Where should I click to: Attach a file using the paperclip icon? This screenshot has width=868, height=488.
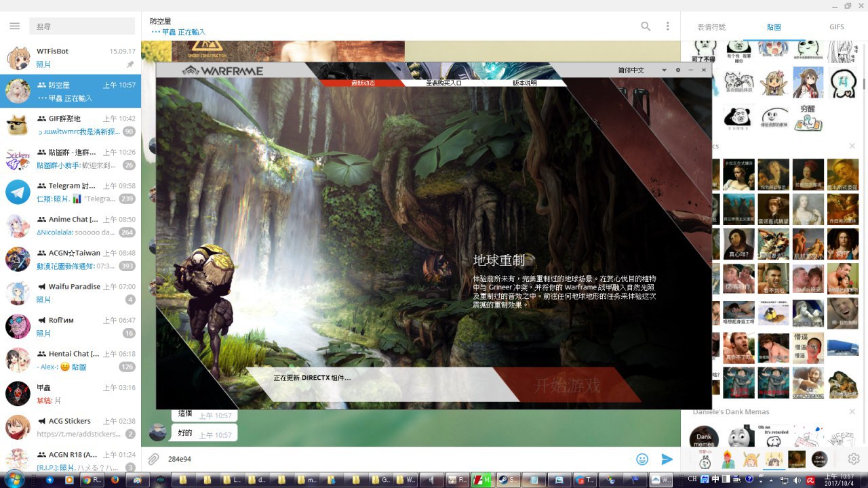pyautogui.click(x=154, y=459)
